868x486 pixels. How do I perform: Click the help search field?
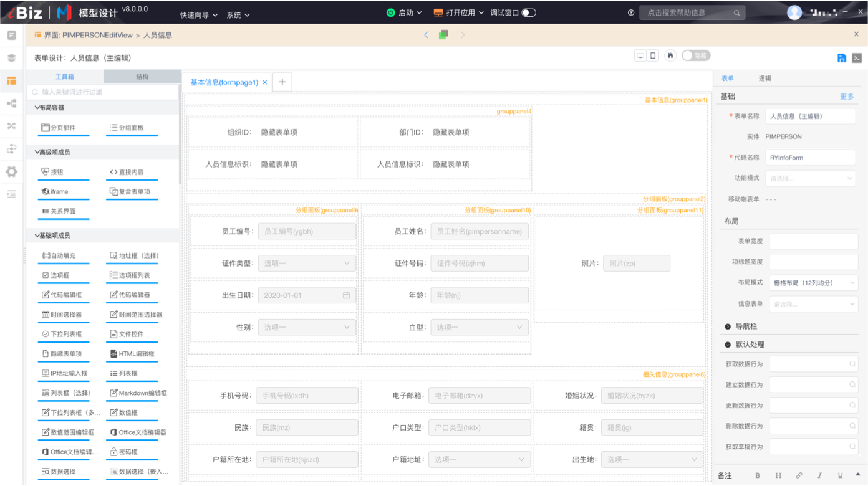pos(692,12)
